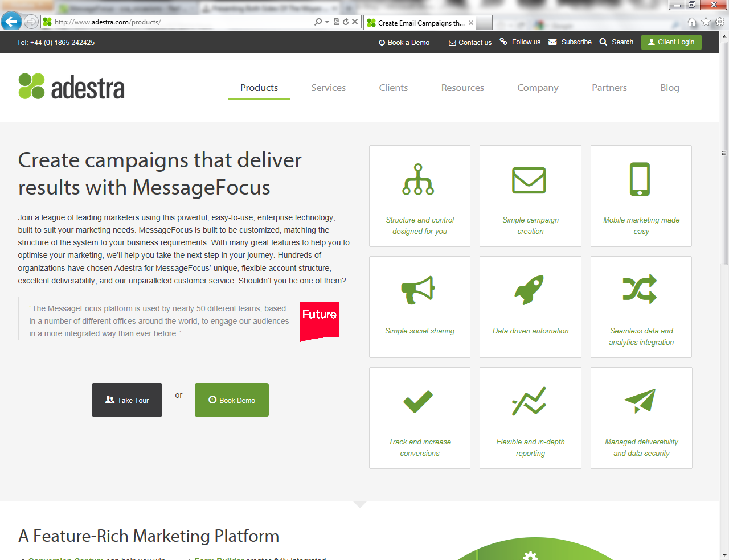Click the page scrollbar down arrow
This screenshot has width=729, height=560.
pos(724,555)
